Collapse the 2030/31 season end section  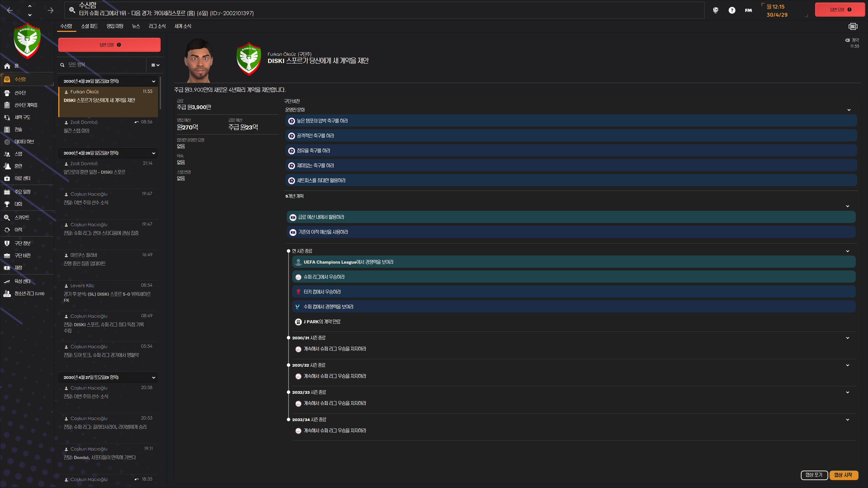click(x=847, y=338)
